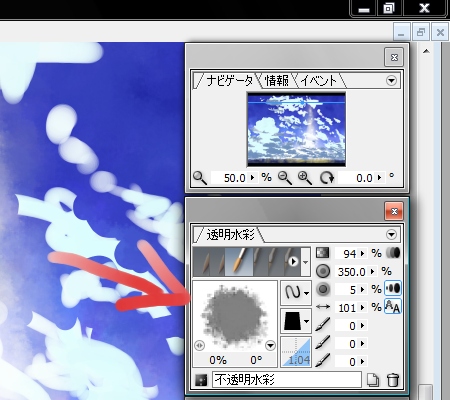Select the 透明水彩 tab
450x400 pixels.
(230, 235)
